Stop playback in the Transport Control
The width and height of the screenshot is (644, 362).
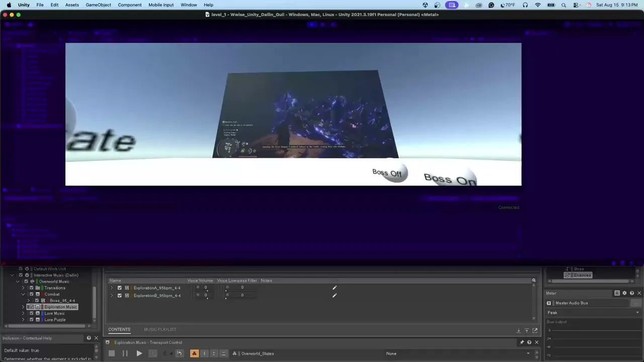112,353
